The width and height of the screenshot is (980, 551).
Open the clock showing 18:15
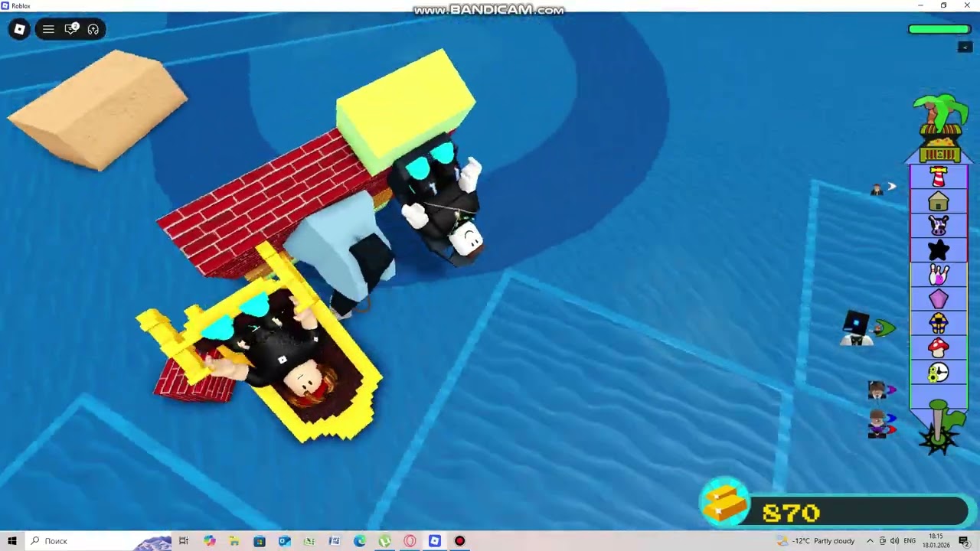(x=936, y=541)
